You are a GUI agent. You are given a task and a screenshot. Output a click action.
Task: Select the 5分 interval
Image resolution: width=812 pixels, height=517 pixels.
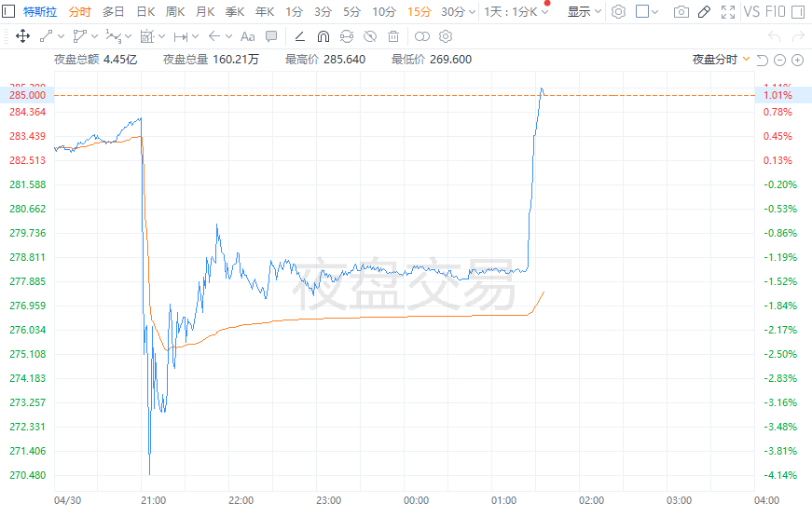pyautogui.click(x=352, y=11)
